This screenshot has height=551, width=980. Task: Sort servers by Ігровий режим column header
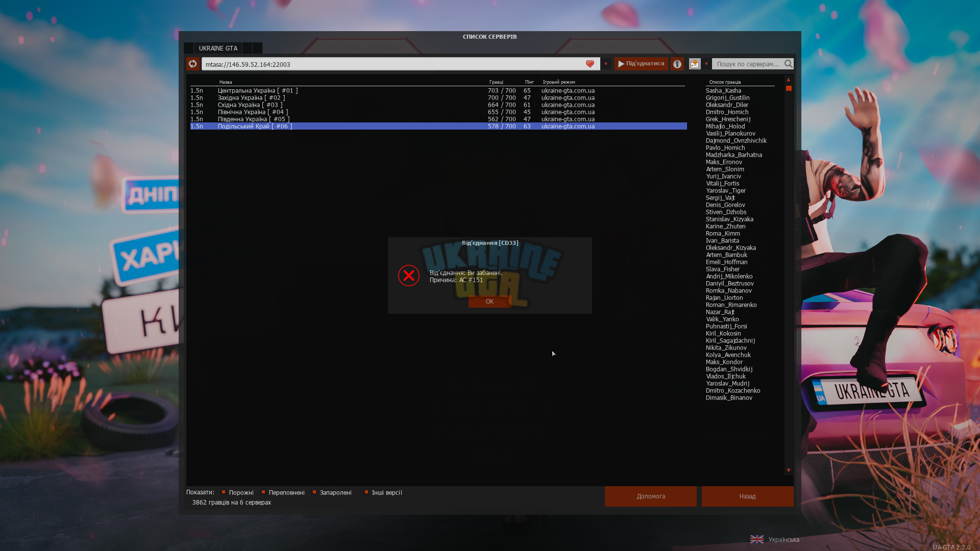[559, 82]
